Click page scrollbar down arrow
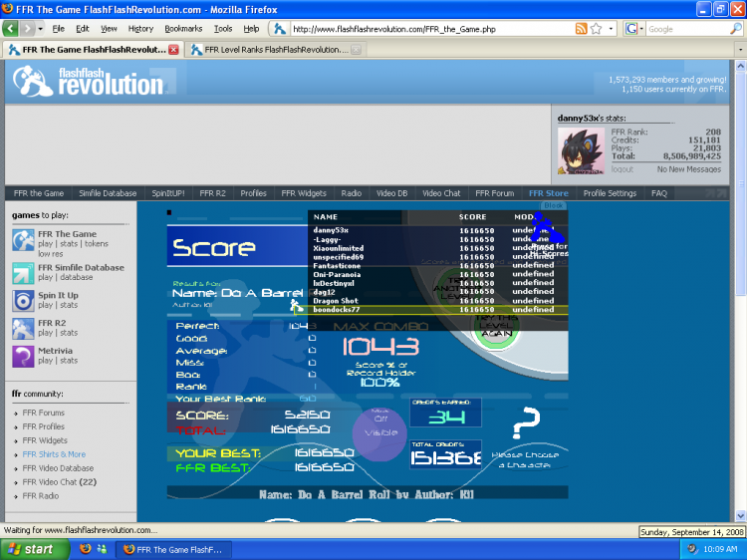This screenshot has height=560, width=747. (740, 516)
